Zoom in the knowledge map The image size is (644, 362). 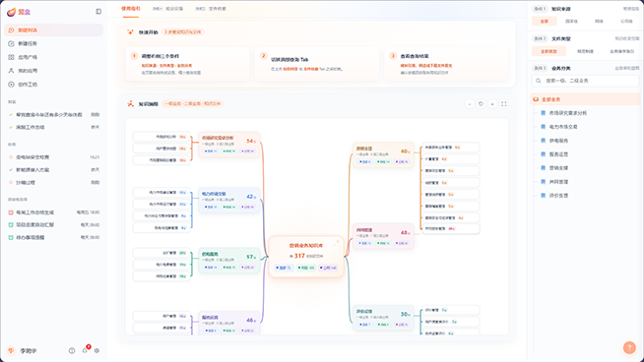click(x=492, y=104)
